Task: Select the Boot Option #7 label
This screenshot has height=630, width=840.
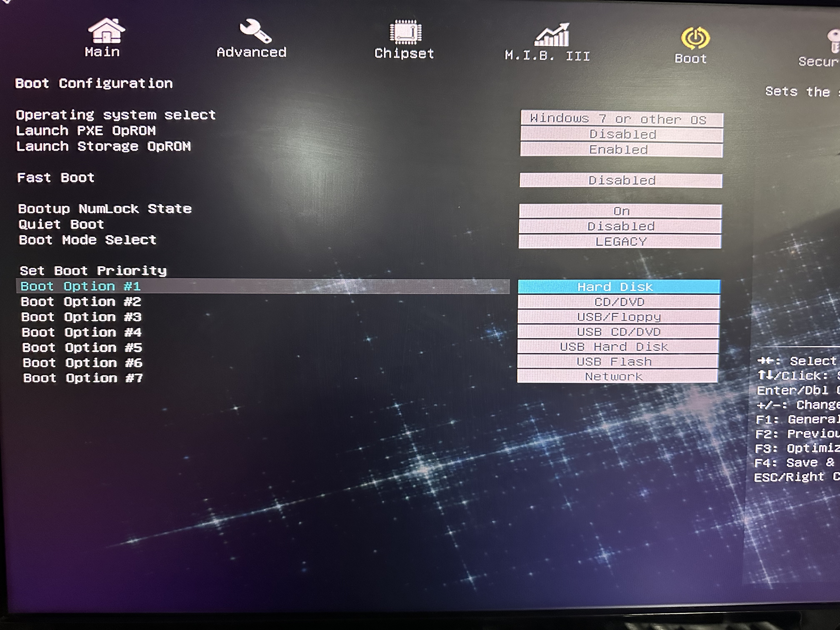Action: click(x=83, y=378)
